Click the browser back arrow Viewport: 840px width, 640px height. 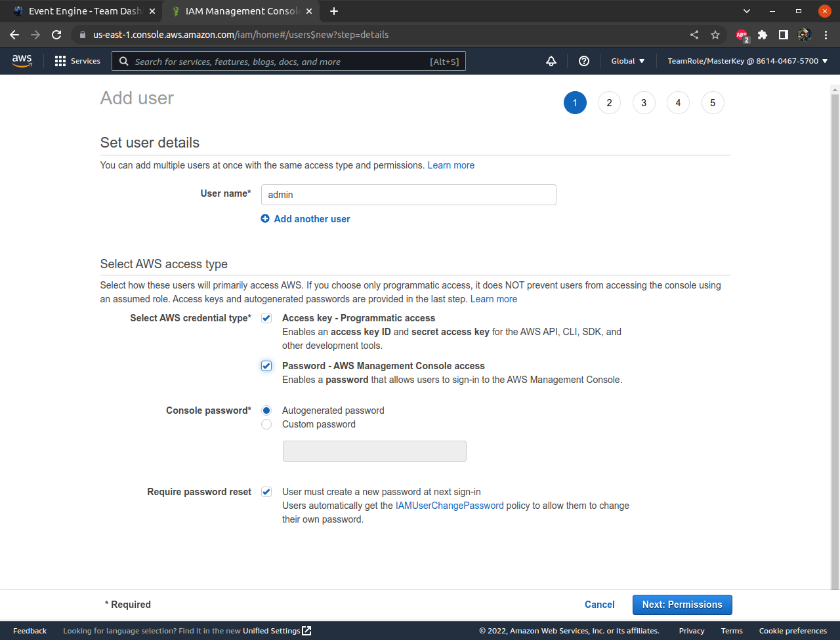click(x=14, y=35)
